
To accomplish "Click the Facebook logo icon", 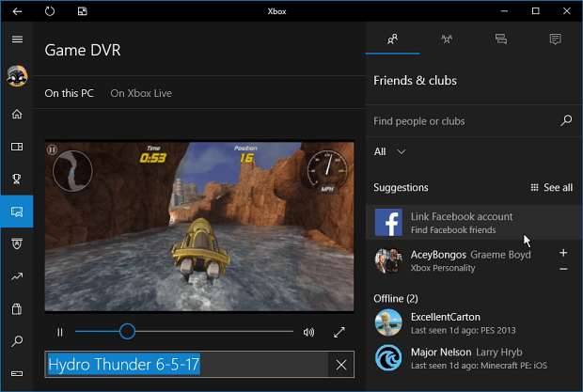I will pyautogui.click(x=388, y=222).
